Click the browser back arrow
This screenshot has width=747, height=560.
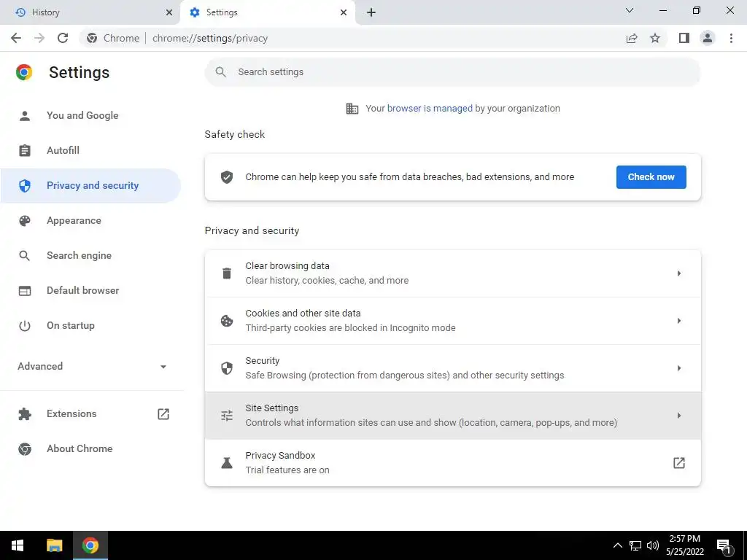point(16,38)
